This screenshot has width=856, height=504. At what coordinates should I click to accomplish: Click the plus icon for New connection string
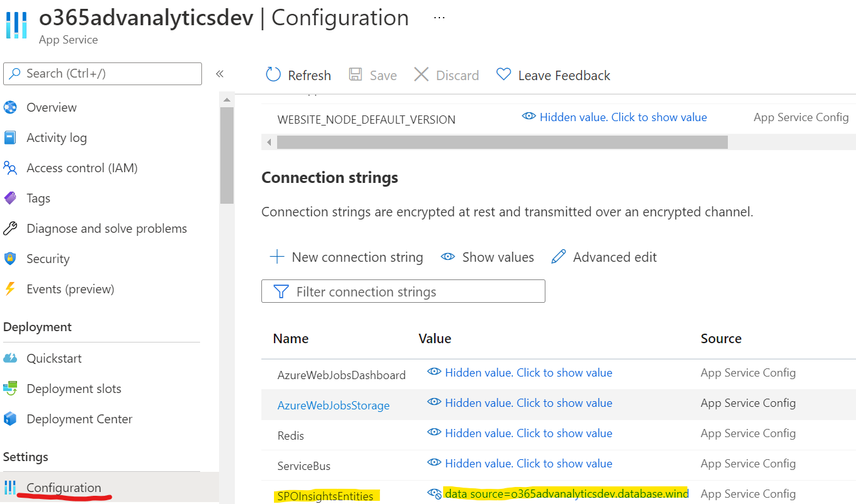pyautogui.click(x=276, y=257)
